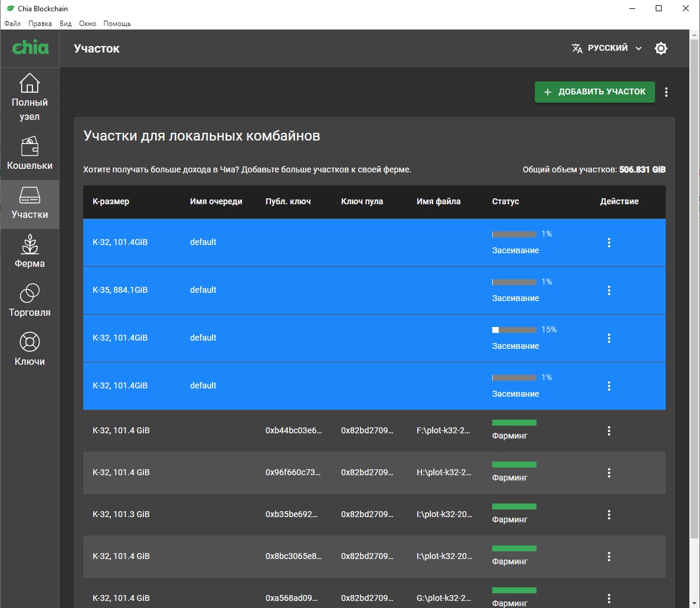Viewport: 700px width, 608px height.
Task: Click green farming bar for F:\plot-k32
Action: (x=514, y=423)
